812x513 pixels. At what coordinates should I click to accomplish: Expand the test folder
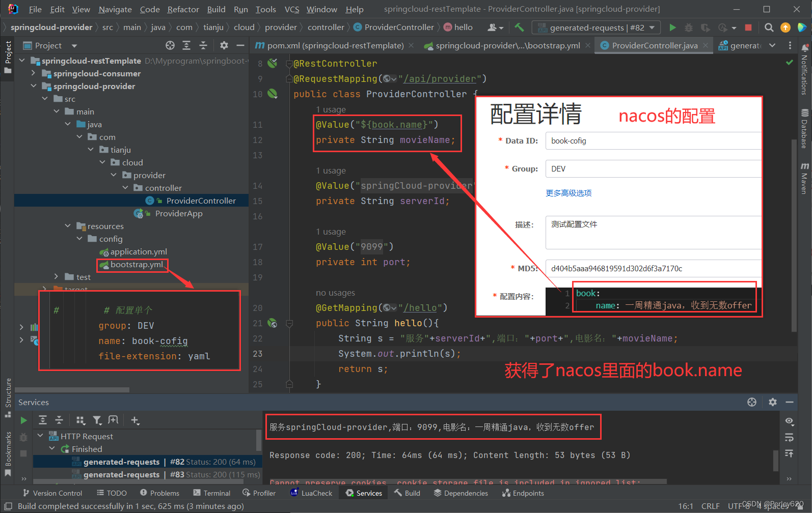pyautogui.click(x=56, y=277)
